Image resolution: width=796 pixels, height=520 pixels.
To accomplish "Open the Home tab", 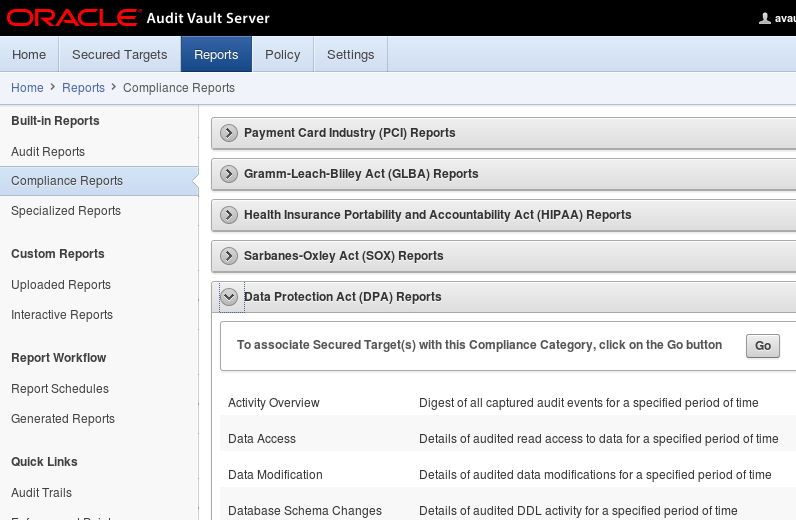I will tap(29, 54).
